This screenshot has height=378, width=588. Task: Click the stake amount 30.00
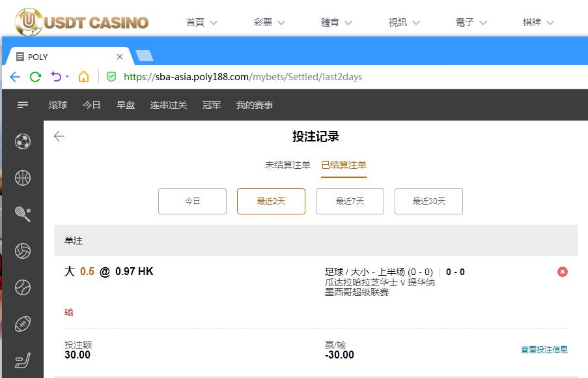point(77,355)
